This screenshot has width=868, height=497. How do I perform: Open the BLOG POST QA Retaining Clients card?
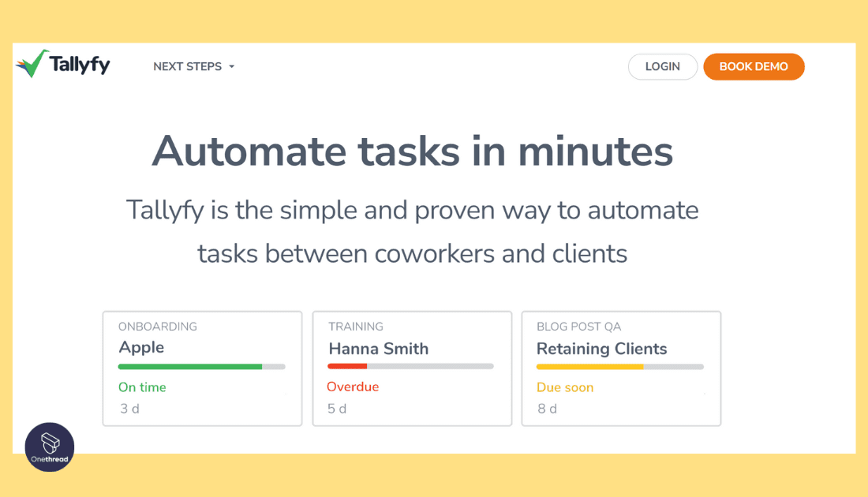pyautogui.click(x=621, y=368)
